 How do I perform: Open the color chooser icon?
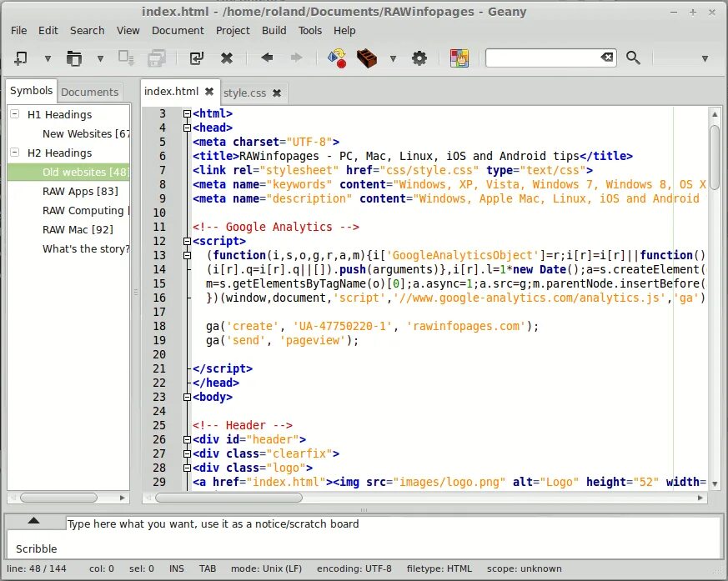pos(459,58)
